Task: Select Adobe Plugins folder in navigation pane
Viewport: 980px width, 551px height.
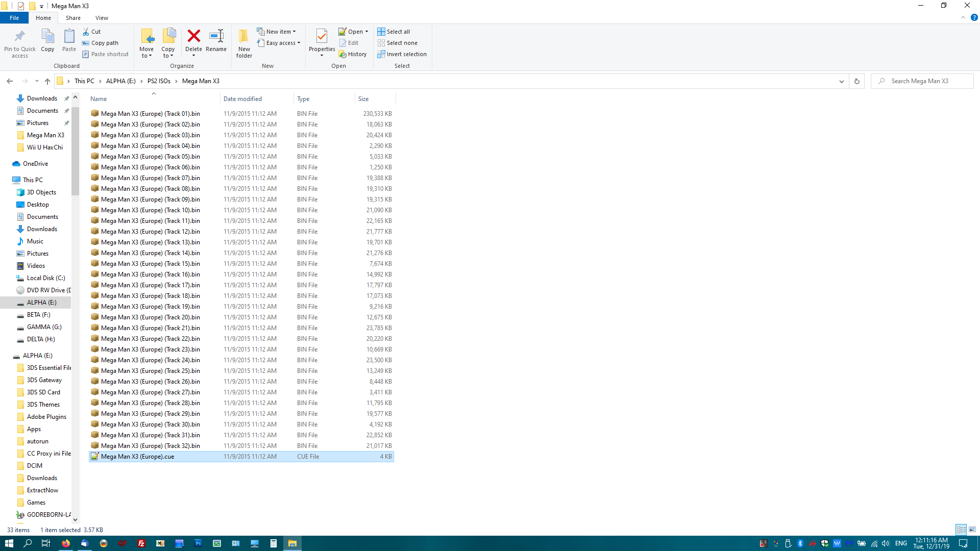Action: 46,417
